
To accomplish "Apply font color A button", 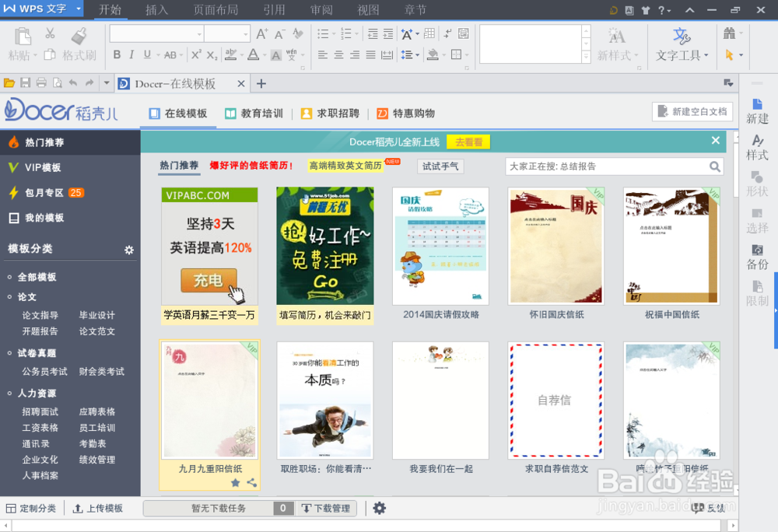I will point(254,54).
